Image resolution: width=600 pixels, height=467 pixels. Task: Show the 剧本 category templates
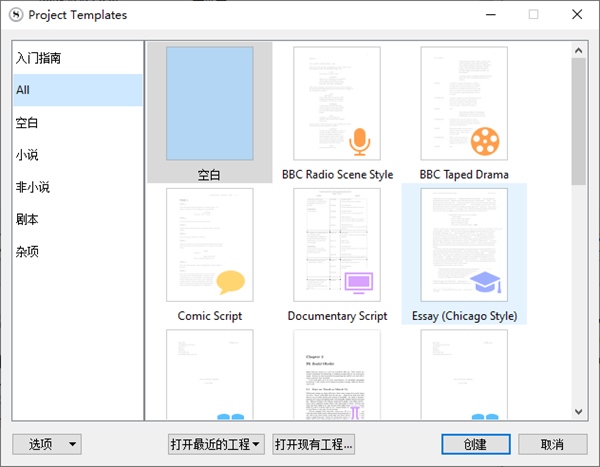[x=78, y=219]
